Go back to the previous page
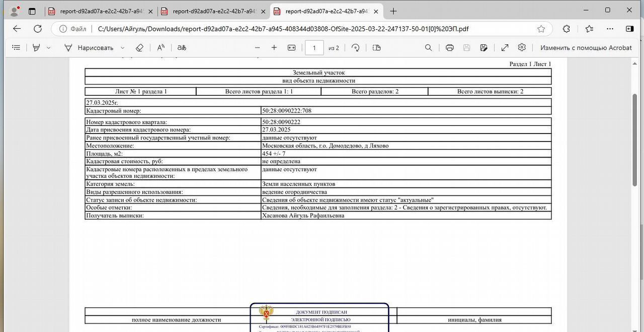The height and width of the screenshot is (332, 644). (17, 29)
